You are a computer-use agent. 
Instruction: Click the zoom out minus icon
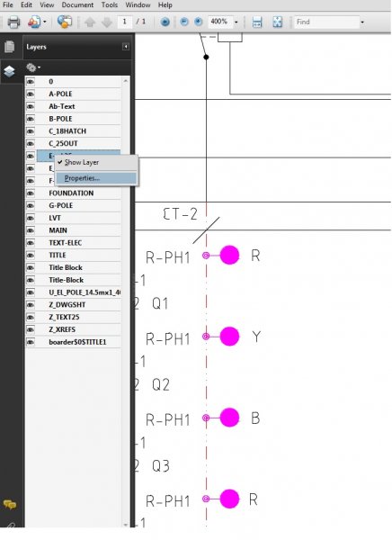click(184, 22)
